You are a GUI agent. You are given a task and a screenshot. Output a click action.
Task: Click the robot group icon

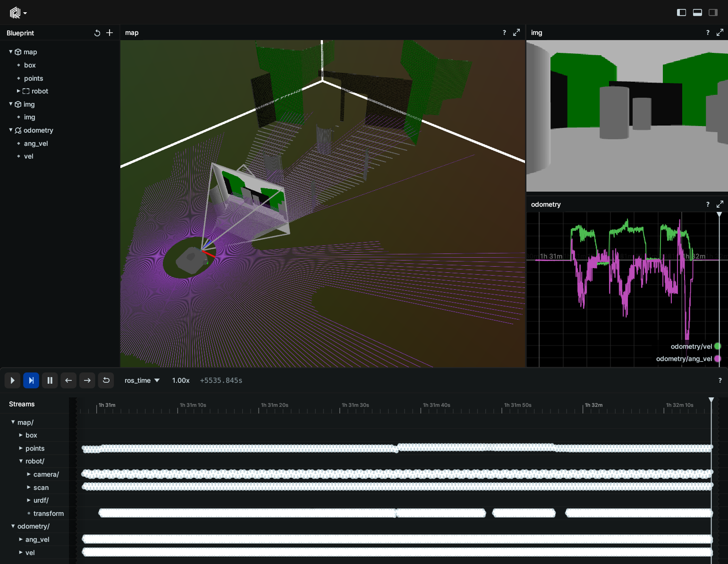pyautogui.click(x=26, y=91)
